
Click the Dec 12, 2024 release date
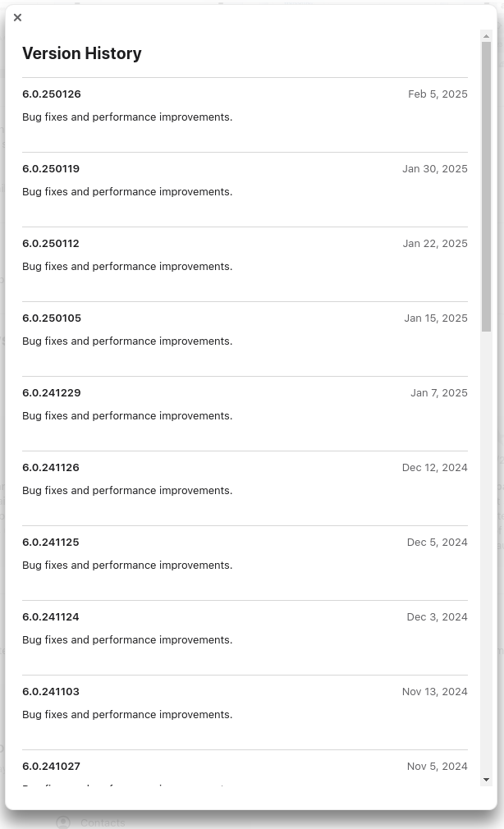(x=434, y=468)
